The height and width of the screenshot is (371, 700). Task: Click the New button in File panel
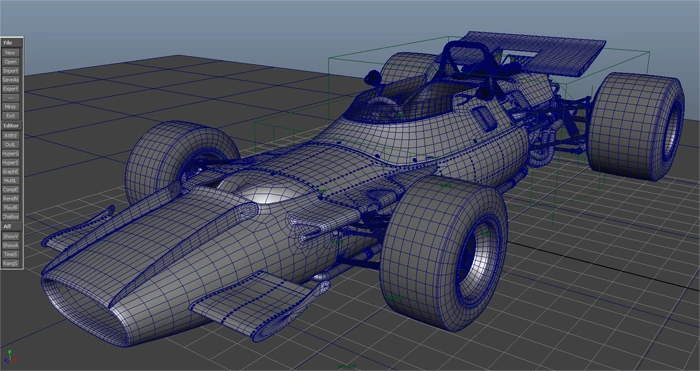click(11, 53)
